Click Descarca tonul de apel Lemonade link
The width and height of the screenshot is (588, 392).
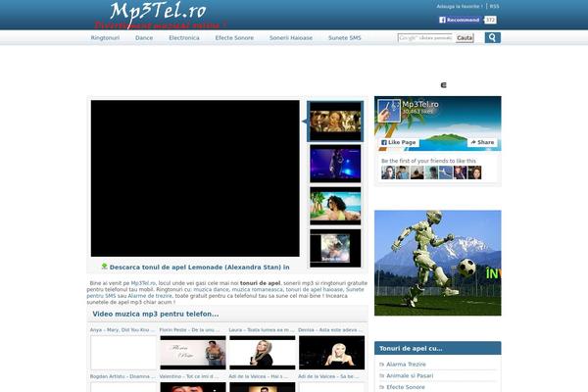click(x=200, y=268)
